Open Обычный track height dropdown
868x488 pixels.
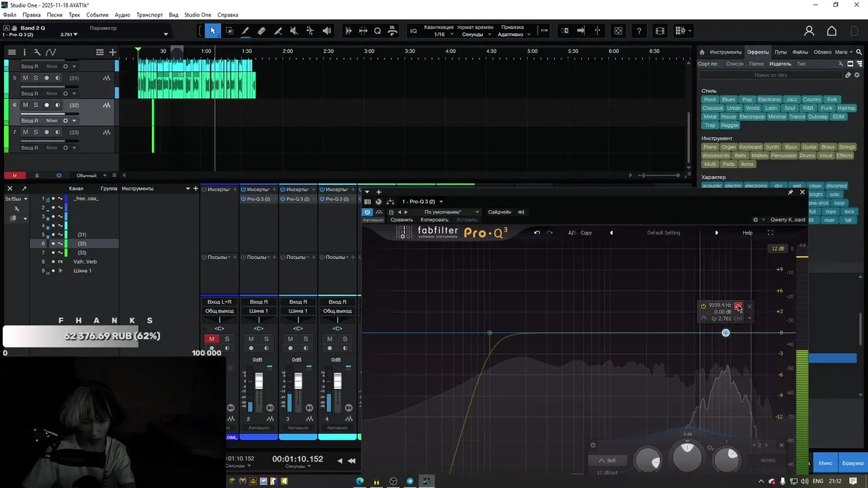point(91,176)
